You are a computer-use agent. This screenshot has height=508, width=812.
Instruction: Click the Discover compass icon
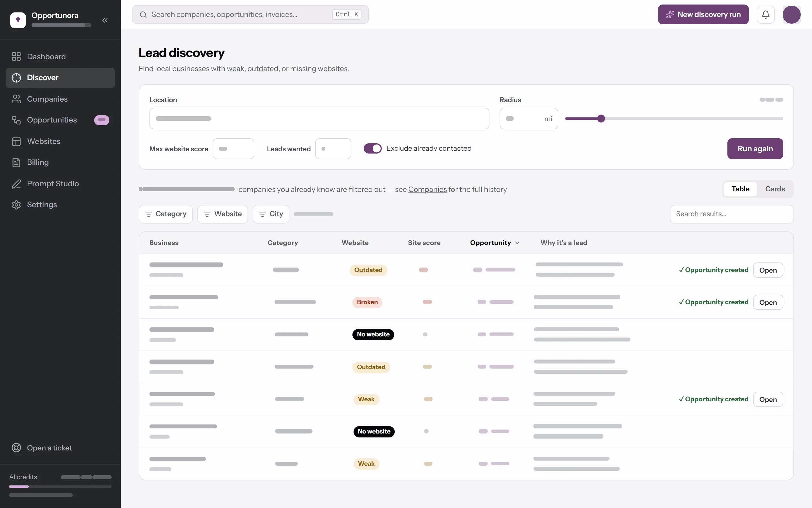16,78
